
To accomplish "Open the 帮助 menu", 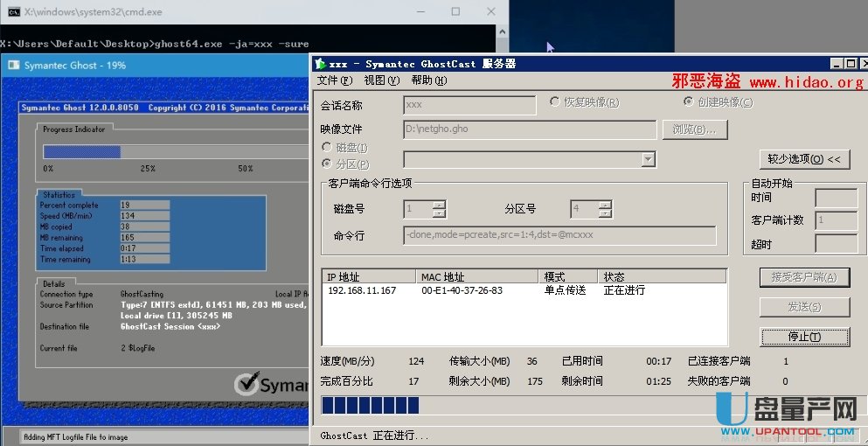I will point(427,80).
